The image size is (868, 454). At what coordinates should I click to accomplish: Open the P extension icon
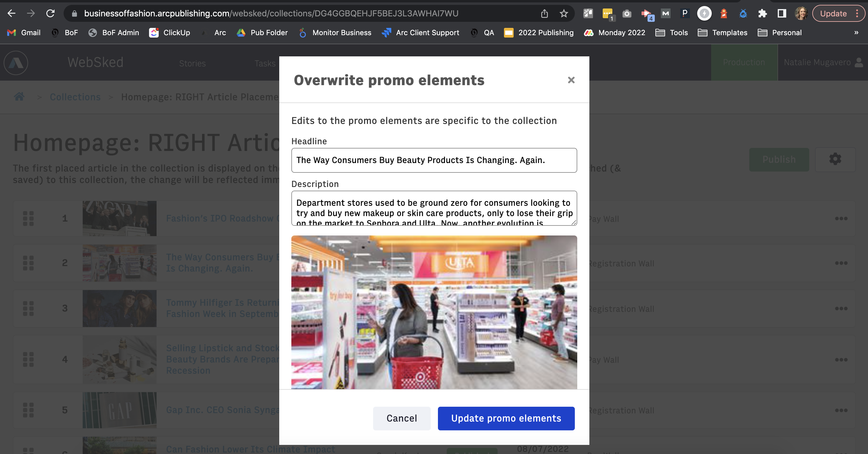685,14
